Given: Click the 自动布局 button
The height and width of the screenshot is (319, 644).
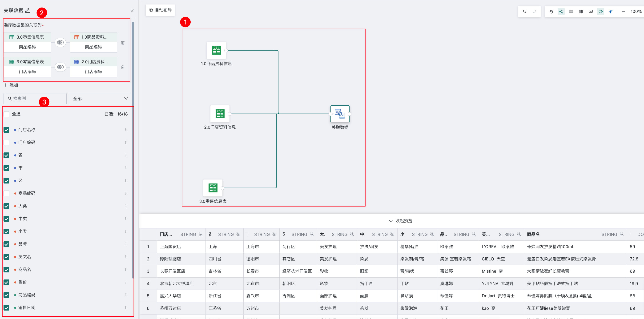Looking at the screenshot, I should click(160, 10).
